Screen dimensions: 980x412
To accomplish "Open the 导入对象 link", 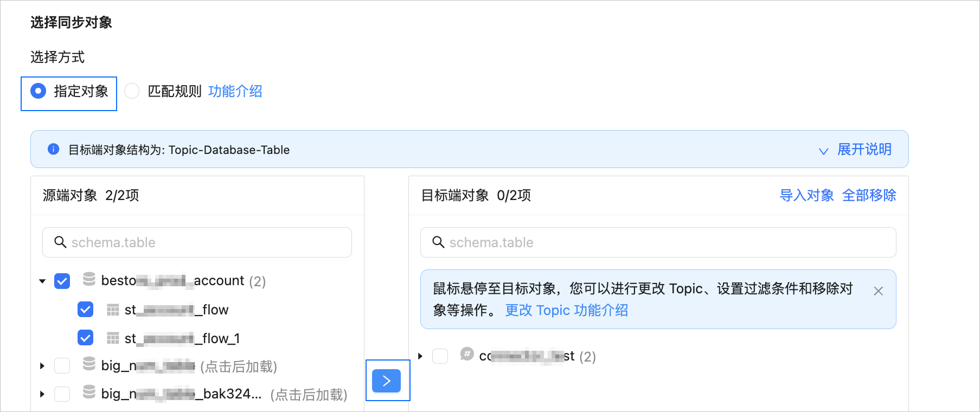I will point(806,195).
